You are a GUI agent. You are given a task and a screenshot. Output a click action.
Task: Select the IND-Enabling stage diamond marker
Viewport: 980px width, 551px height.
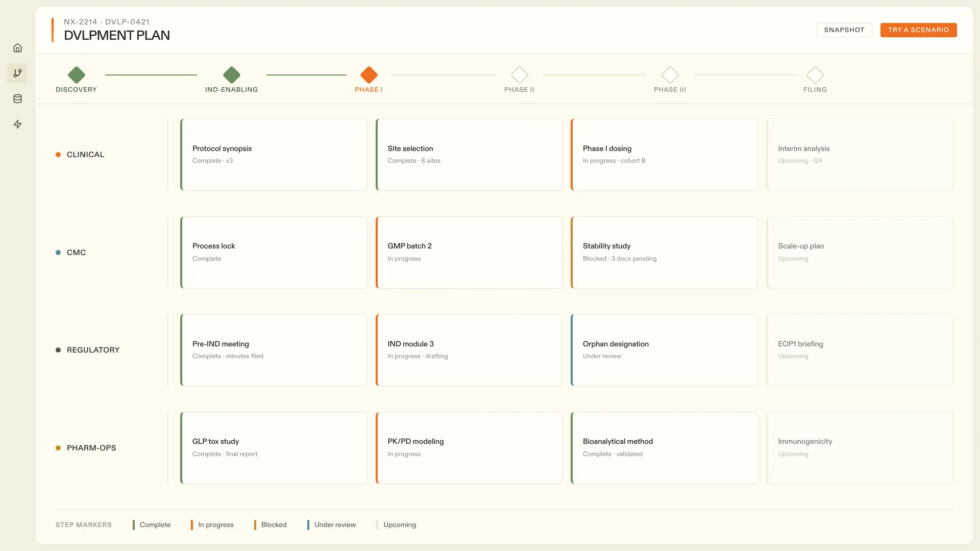pos(232,75)
